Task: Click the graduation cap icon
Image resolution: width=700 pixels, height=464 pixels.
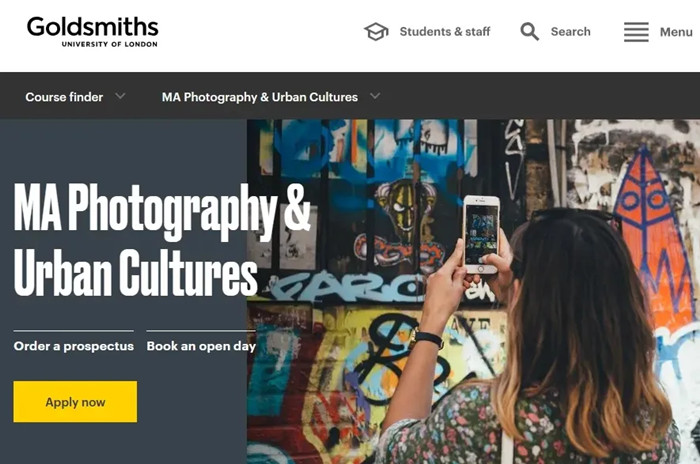Action: click(376, 32)
